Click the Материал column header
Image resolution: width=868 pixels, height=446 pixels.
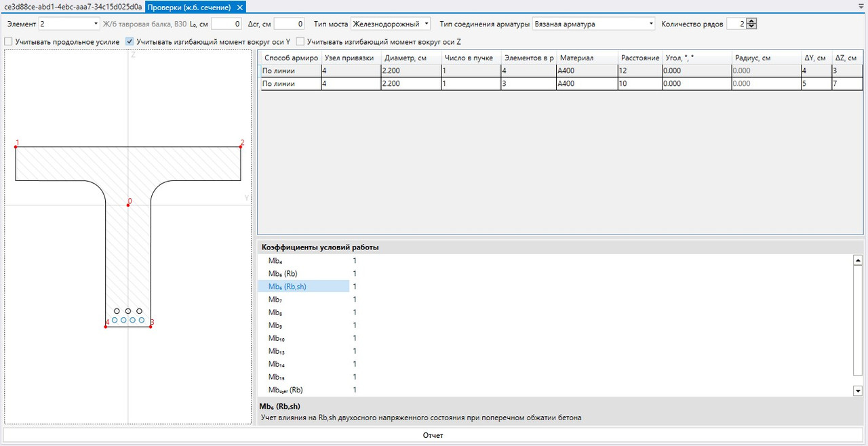coord(587,58)
